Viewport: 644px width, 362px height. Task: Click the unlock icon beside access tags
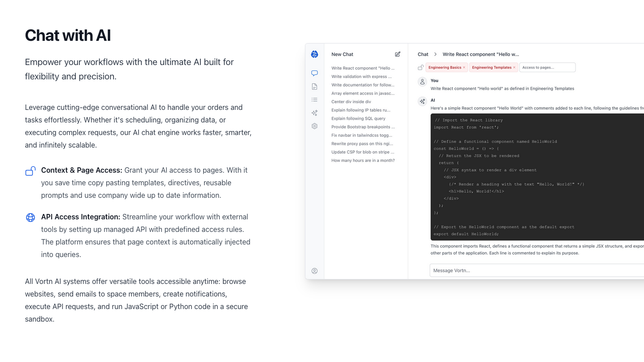421,67
